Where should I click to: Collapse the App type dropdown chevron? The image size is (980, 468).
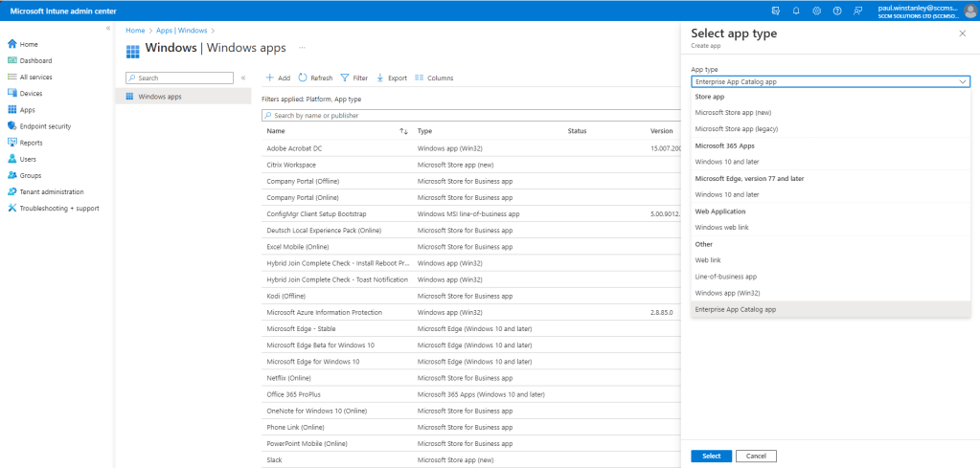pyautogui.click(x=962, y=82)
